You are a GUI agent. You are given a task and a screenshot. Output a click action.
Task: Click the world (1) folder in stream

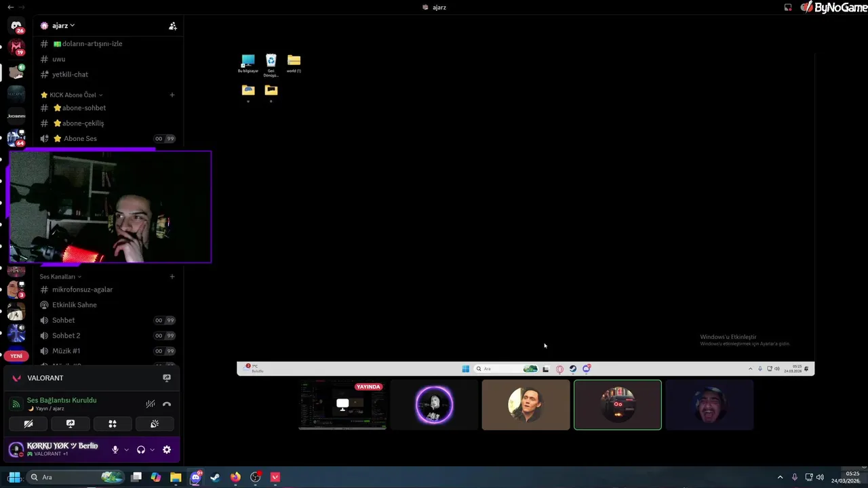294,63
